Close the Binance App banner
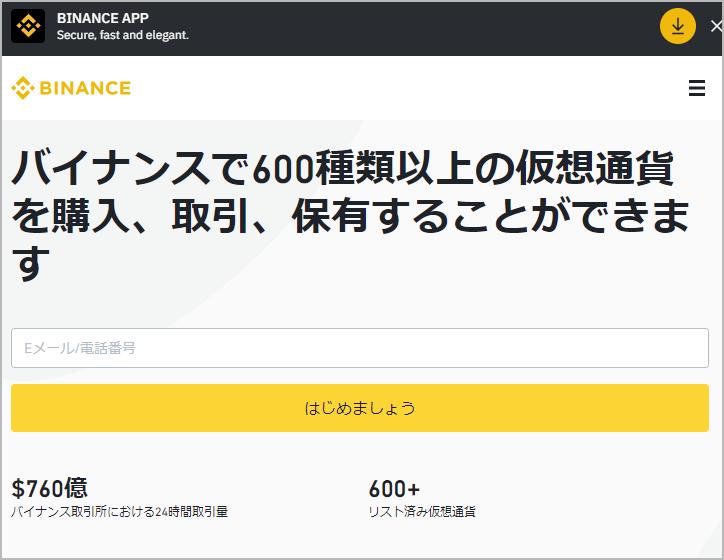Viewport: 724px width, 560px height. point(716,26)
